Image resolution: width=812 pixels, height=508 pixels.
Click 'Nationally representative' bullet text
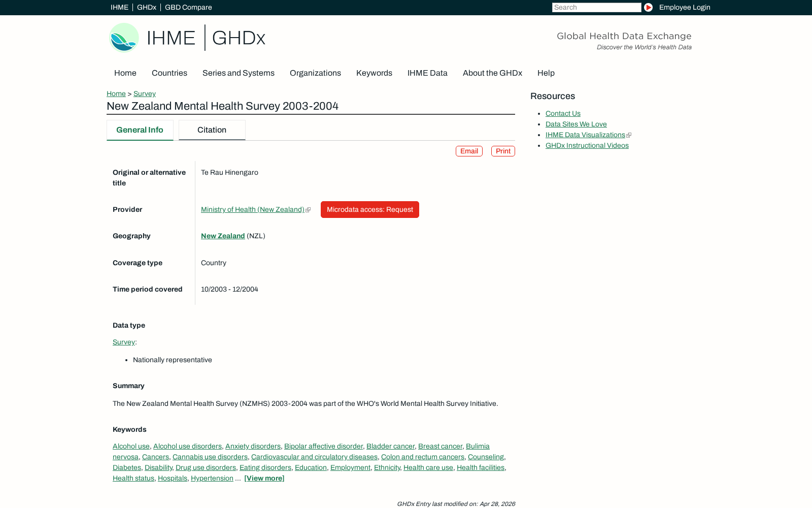(x=173, y=360)
